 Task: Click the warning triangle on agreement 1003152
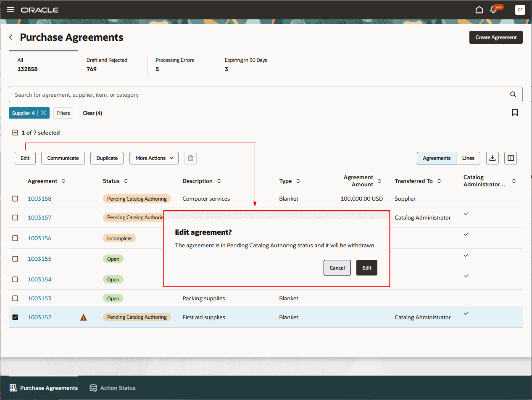(83, 317)
